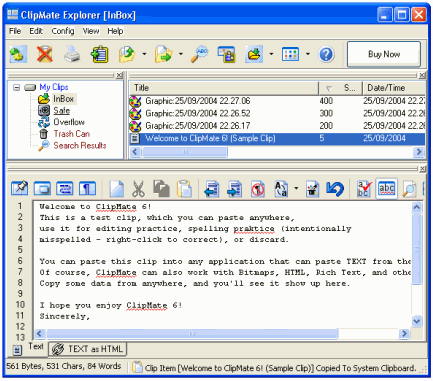The width and height of the screenshot is (433, 381).
Task: Select the InBox collection
Action: coord(63,99)
